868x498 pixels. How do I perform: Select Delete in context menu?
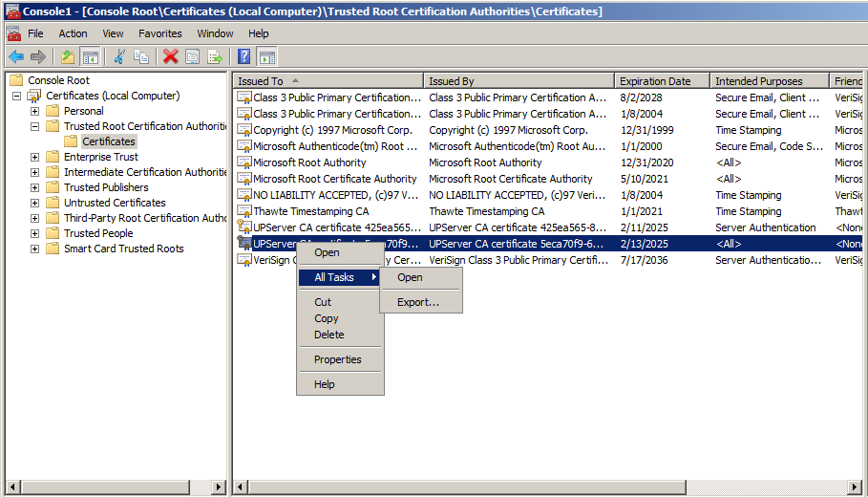coord(340,335)
